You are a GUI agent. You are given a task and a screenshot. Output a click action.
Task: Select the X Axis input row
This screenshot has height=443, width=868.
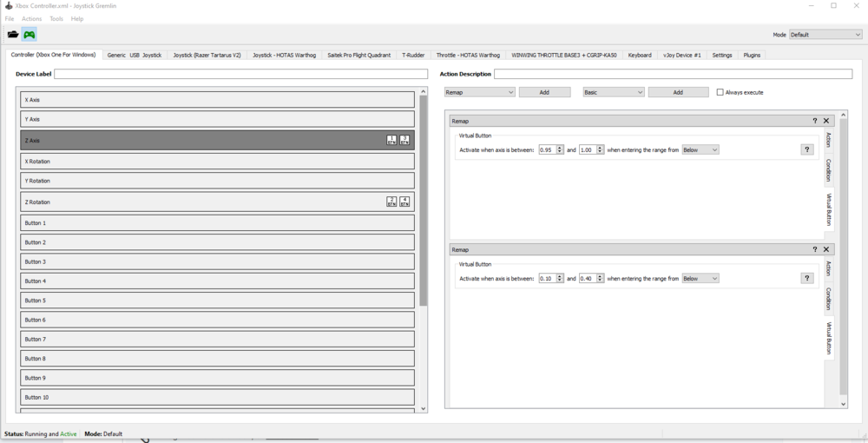click(x=218, y=100)
